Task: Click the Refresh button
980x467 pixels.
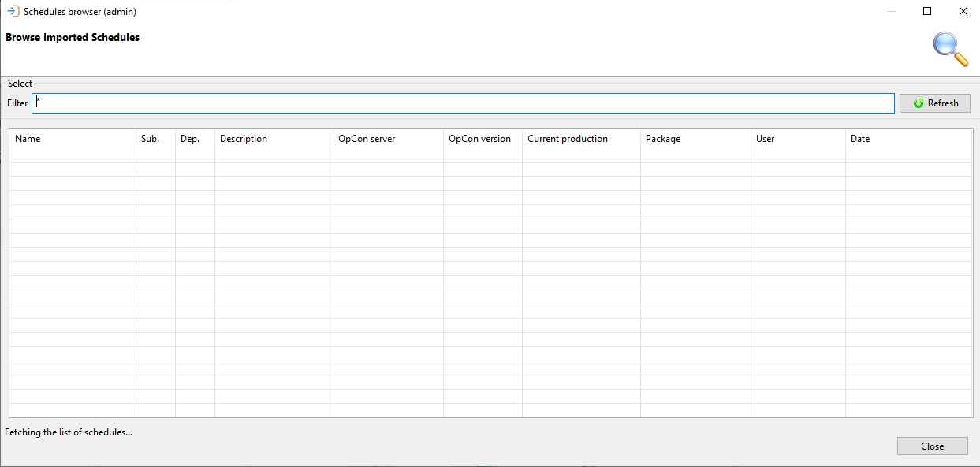Action: click(x=935, y=103)
